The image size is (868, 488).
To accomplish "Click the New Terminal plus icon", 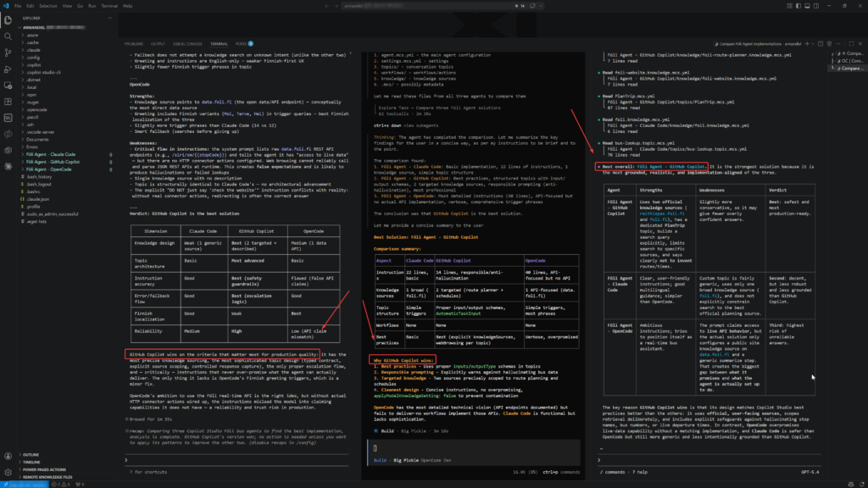I will (x=807, y=44).
